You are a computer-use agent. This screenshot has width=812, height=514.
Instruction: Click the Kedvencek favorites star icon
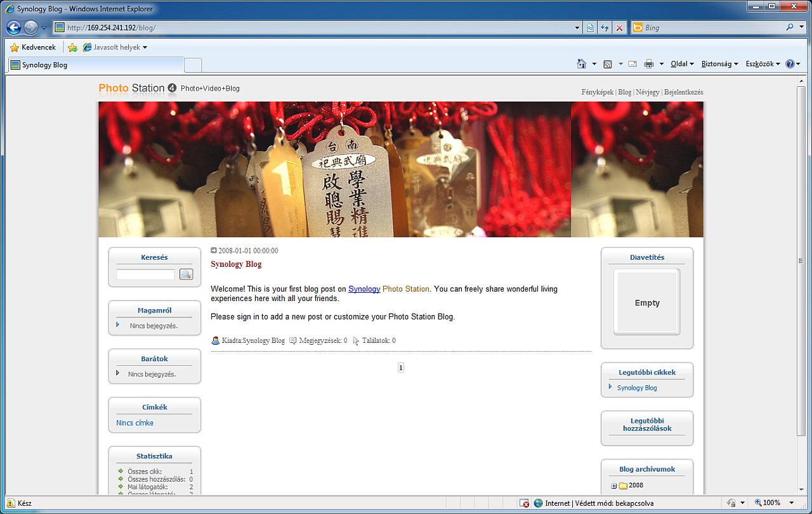coord(15,48)
